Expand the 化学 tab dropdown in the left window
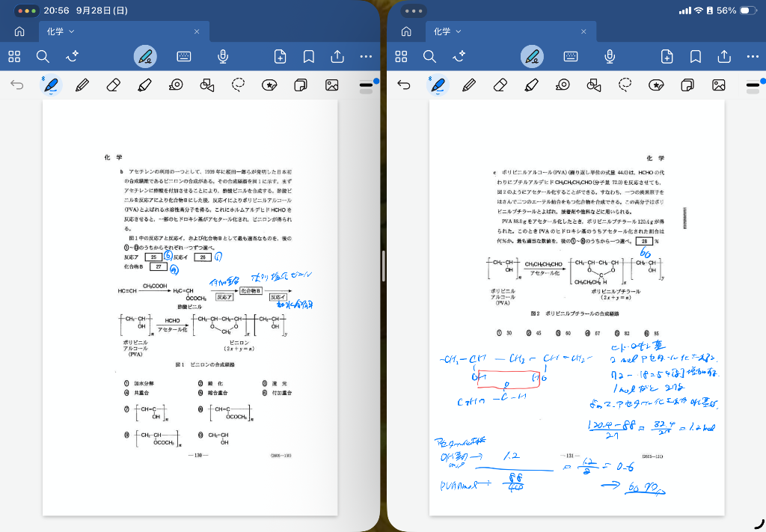This screenshot has height=532, width=766. [x=72, y=31]
